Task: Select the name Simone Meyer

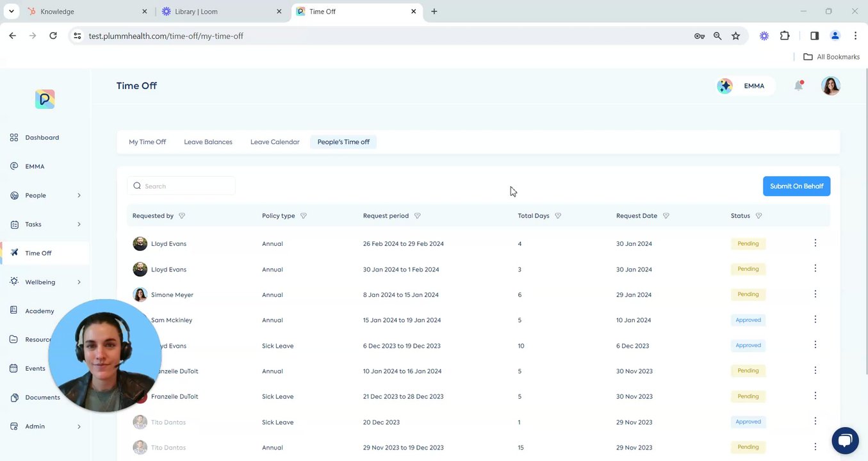Action: click(172, 295)
